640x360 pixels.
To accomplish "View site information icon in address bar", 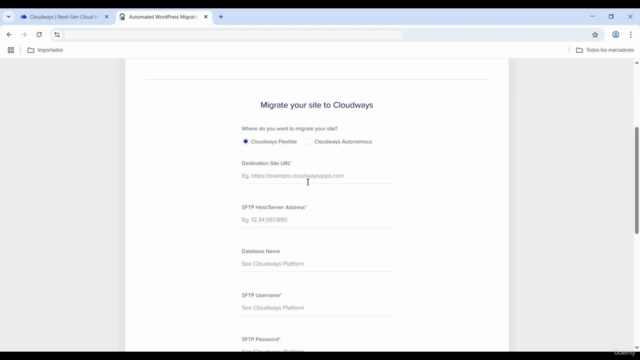I will (57, 35).
